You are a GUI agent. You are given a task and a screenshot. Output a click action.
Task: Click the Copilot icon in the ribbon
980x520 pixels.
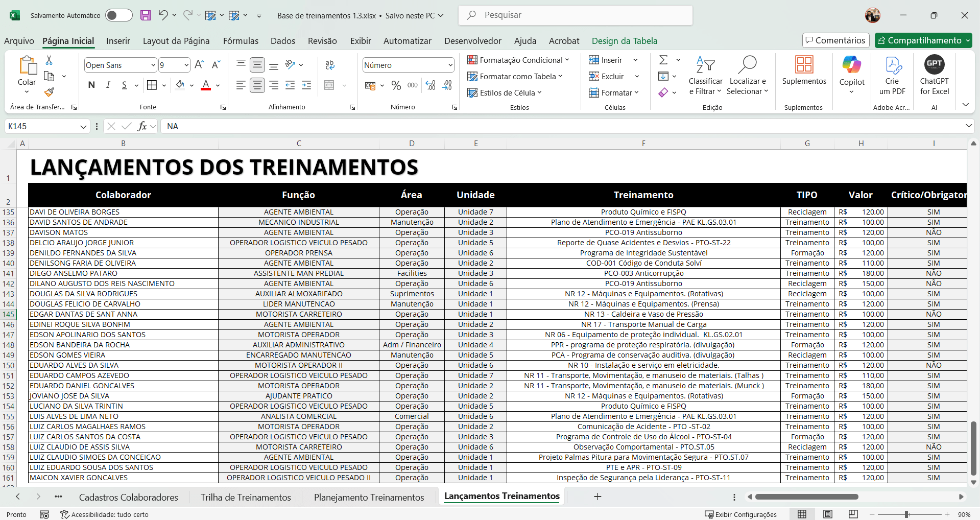pos(851,65)
